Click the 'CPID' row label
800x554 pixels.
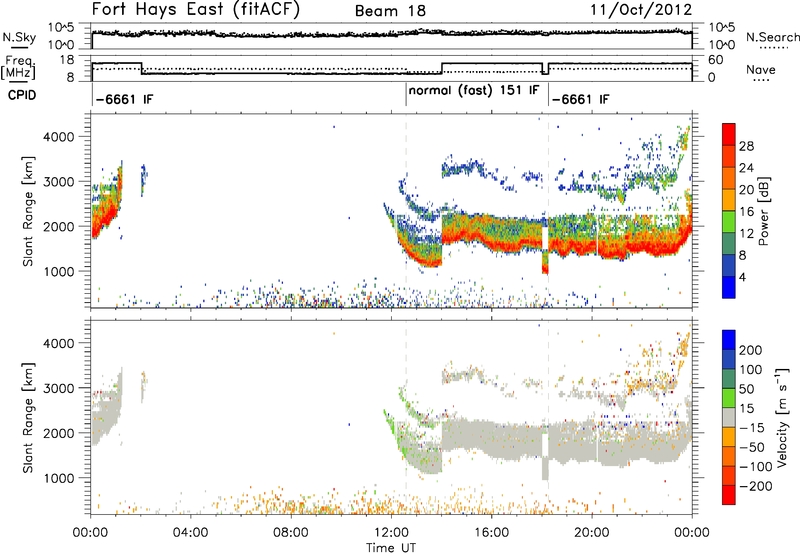22,95
